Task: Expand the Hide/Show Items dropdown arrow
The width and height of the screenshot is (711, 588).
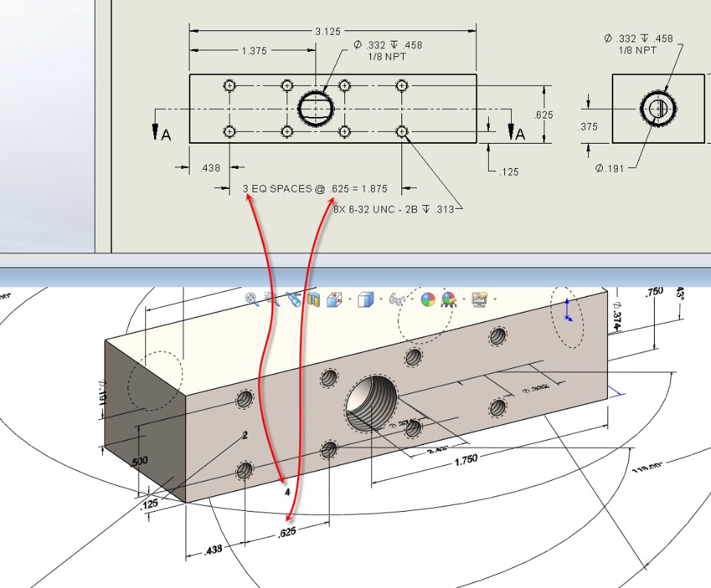Action: (412, 299)
